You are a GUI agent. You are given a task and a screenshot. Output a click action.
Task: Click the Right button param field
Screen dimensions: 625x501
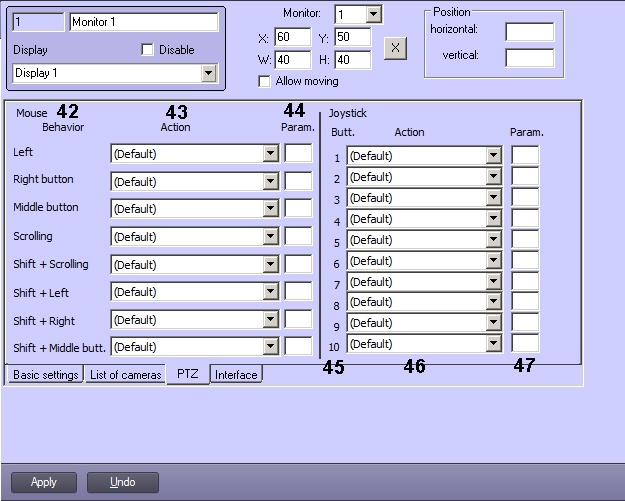[x=298, y=181]
